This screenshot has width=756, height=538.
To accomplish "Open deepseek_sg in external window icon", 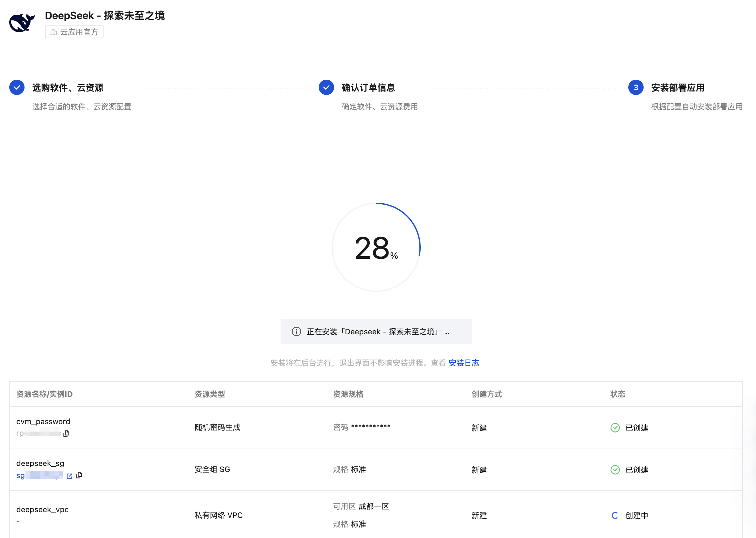I will click(x=69, y=476).
